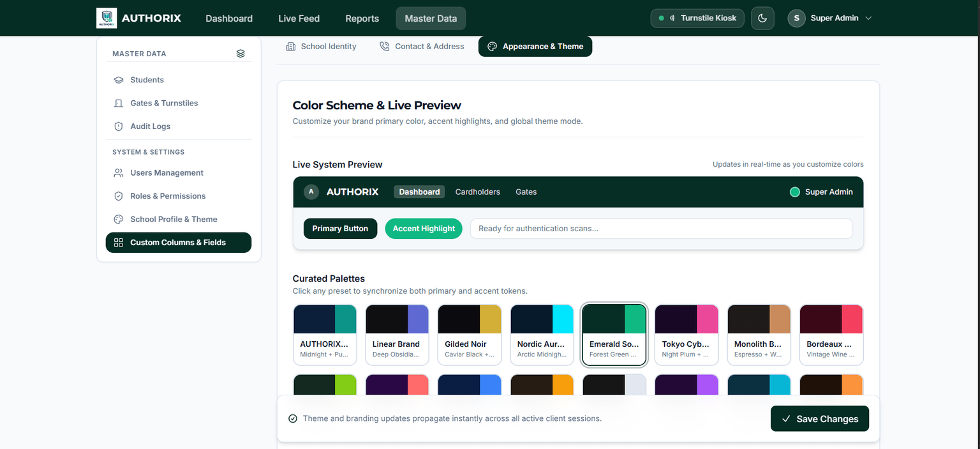Choose the AUTHORIX Midnight palette preset
The image size is (980, 449).
tap(325, 335)
